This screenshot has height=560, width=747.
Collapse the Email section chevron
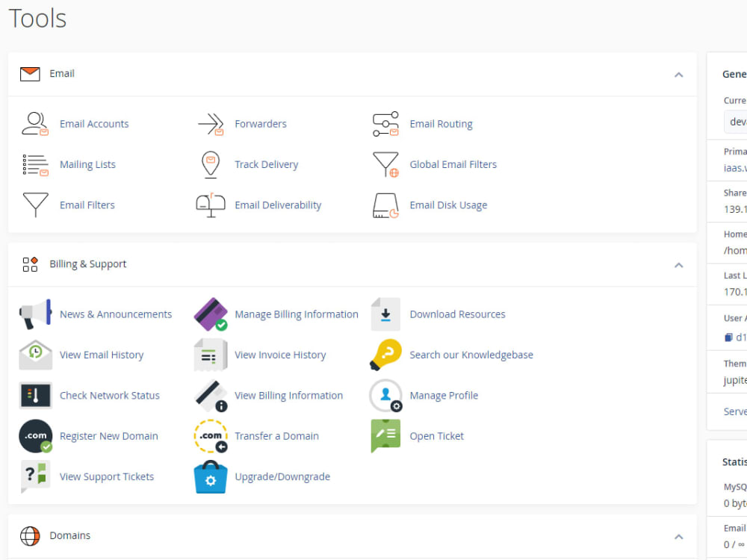[x=679, y=75]
